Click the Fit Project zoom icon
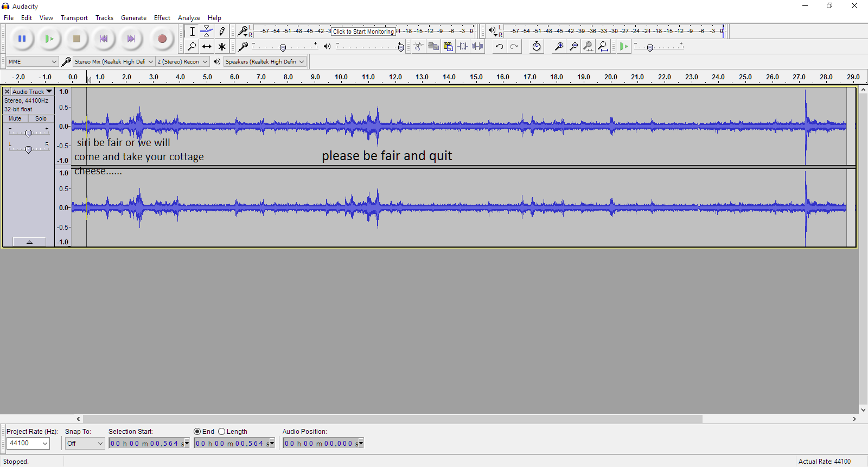This screenshot has width=868, height=467. pos(603,47)
